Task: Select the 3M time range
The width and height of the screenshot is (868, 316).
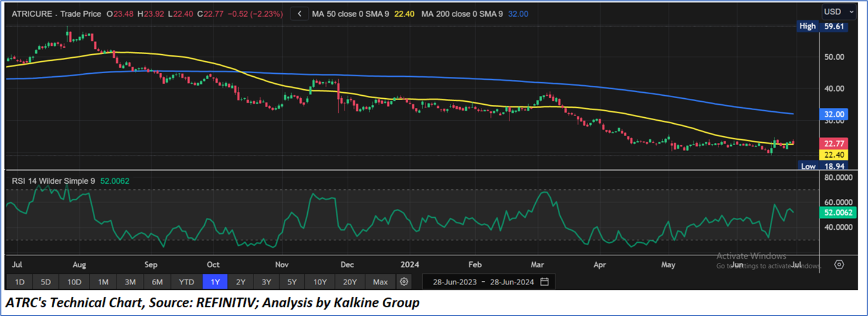Action: point(130,281)
